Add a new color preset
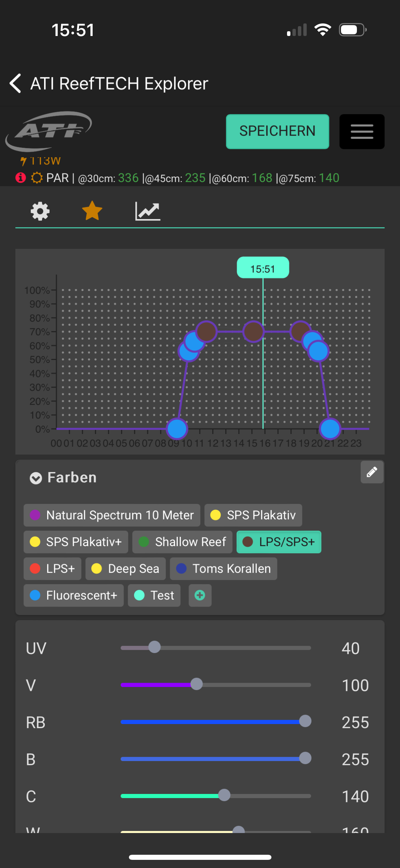The width and height of the screenshot is (400, 868). [200, 595]
